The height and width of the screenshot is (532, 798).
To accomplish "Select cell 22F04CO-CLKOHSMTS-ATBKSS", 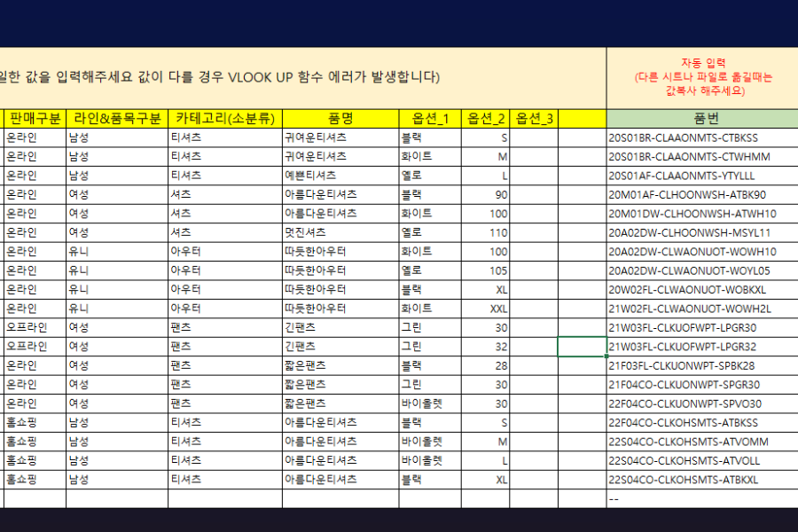I will 703,423.
